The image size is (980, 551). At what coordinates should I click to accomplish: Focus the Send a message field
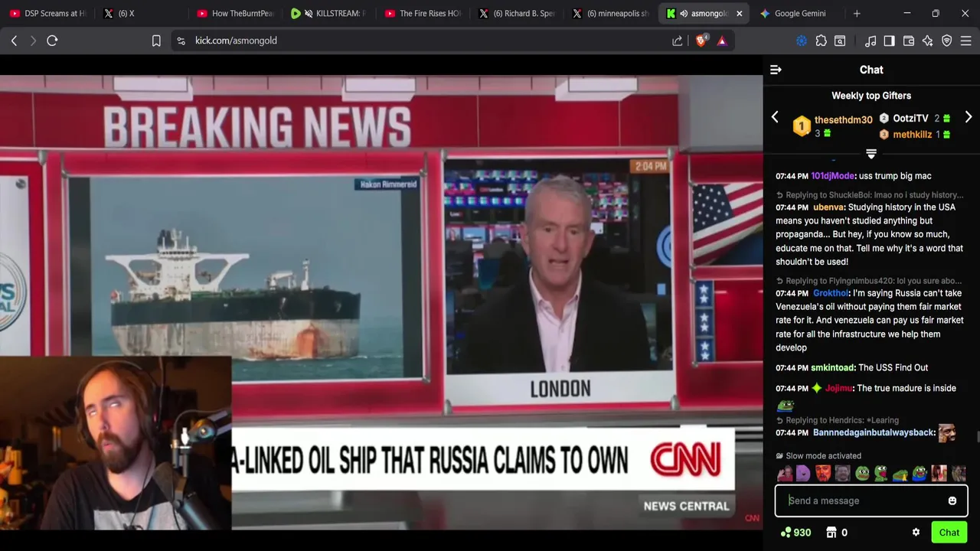tap(871, 500)
